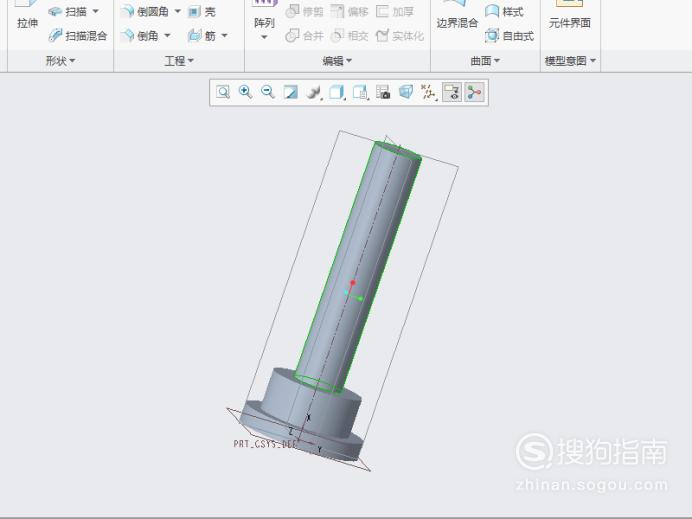Select the Shell (壳) tool

[201, 12]
